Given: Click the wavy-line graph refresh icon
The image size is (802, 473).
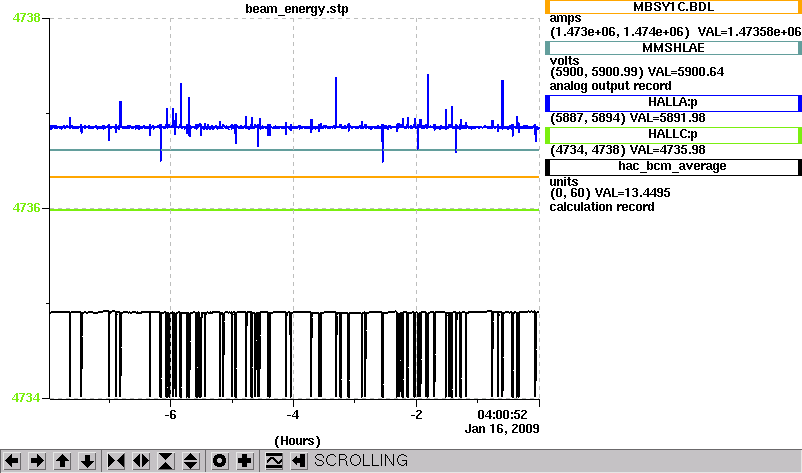Looking at the screenshot, I should (274, 461).
